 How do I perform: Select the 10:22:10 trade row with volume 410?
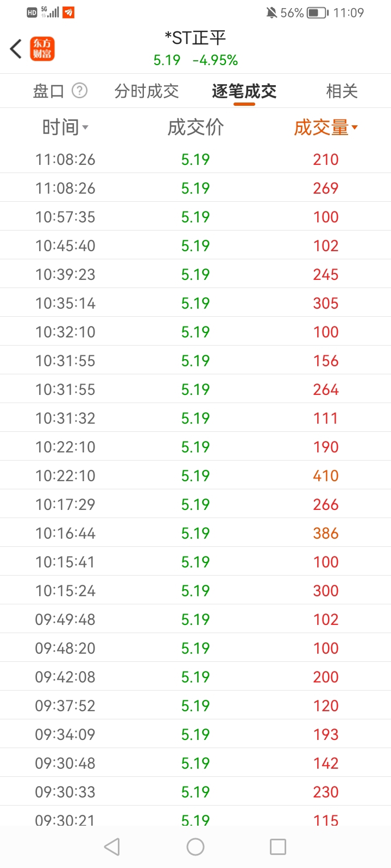coord(195,475)
